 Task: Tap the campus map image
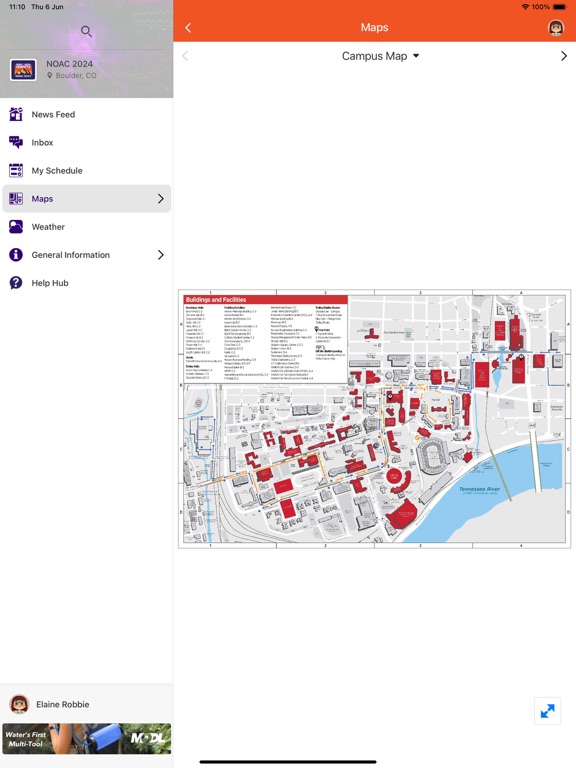click(x=375, y=419)
